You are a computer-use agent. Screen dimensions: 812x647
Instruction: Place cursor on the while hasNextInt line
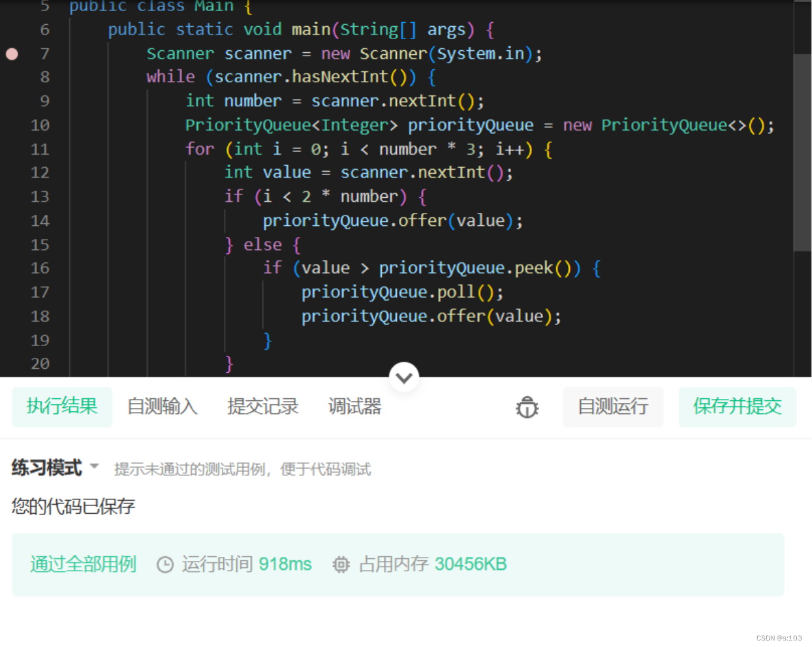tap(291, 77)
